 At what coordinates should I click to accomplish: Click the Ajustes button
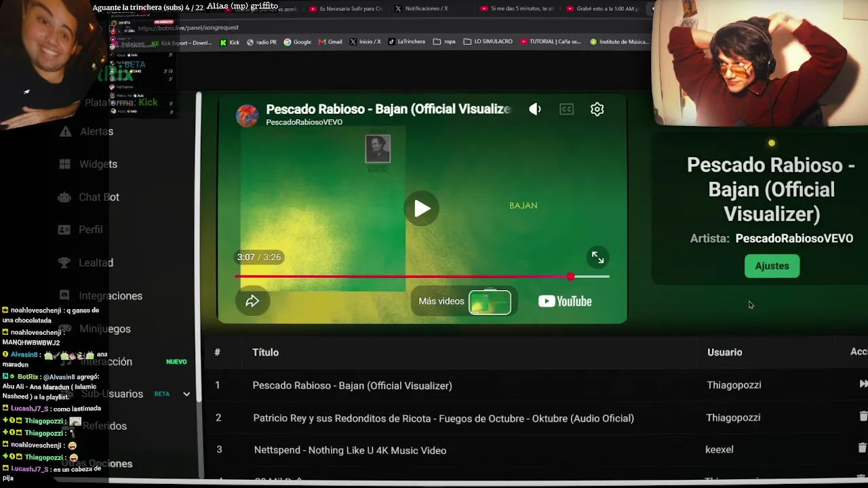click(x=772, y=266)
